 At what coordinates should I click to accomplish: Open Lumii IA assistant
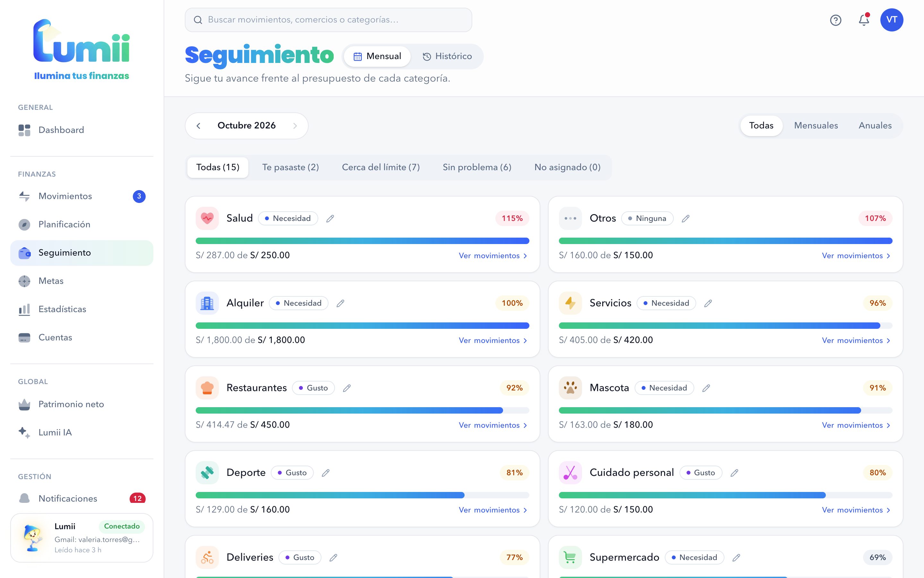82,432
